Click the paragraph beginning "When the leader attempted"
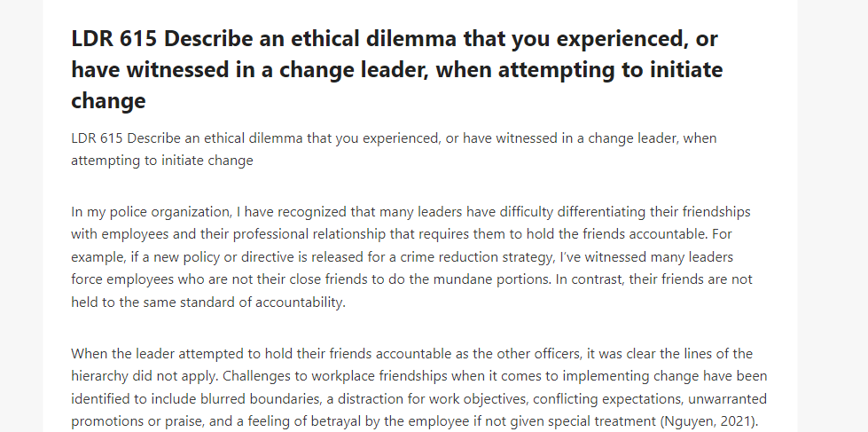The width and height of the screenshot is (868, 432). [x=419, y=387]
